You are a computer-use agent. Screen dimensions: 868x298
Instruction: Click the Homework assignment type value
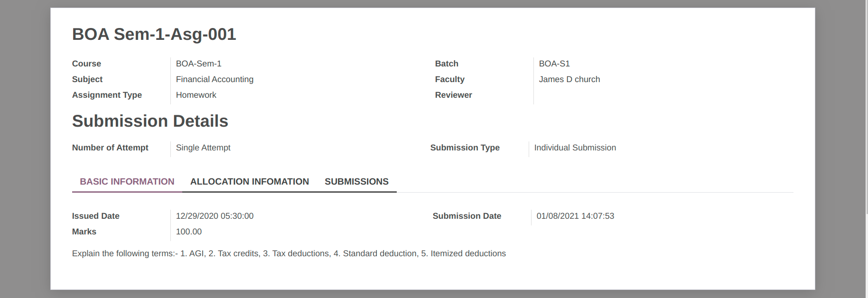pyautogui.click(x=196, y=95)
